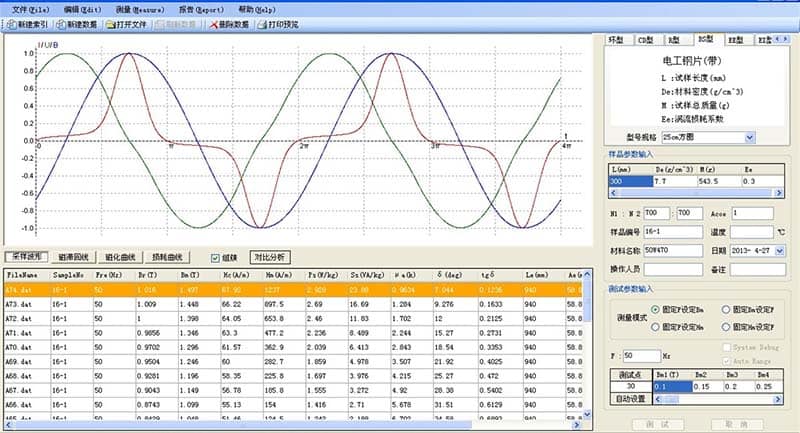Viewport: 800px width, 433px height.
Task: Select the A73.dat row in data table
Action: [x=293, y=304]
